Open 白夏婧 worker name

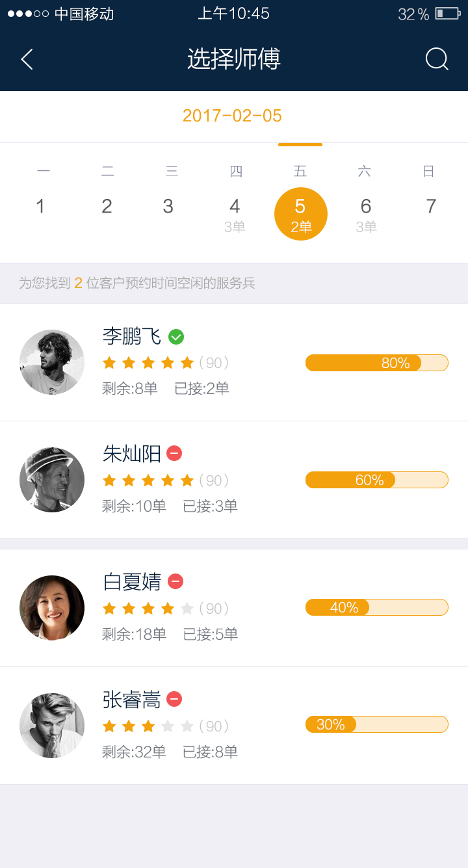click(x=132, y=581)
